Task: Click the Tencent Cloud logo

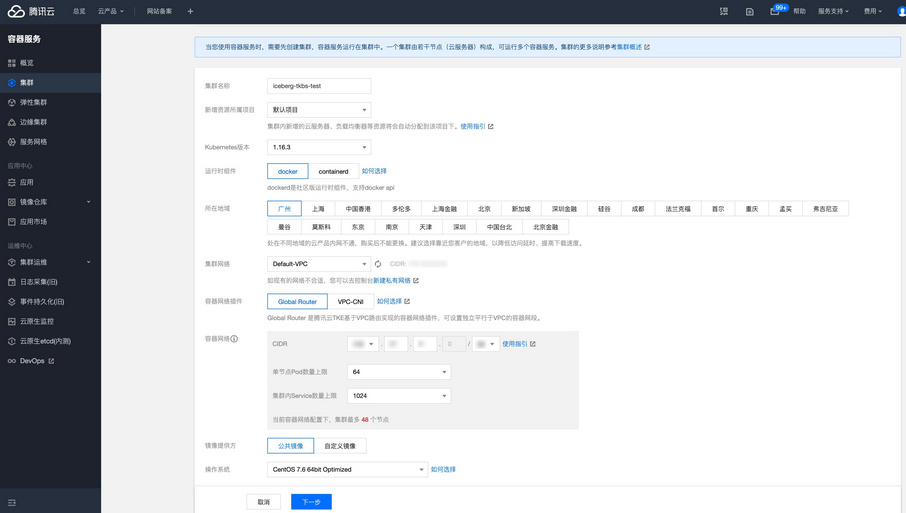Action: point(31,11)
